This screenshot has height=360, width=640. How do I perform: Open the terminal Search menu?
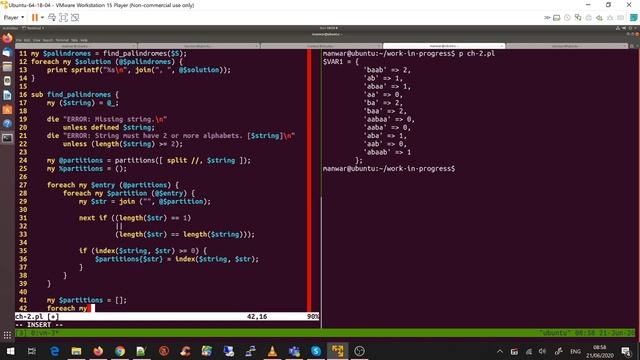(x=48, y=40)
